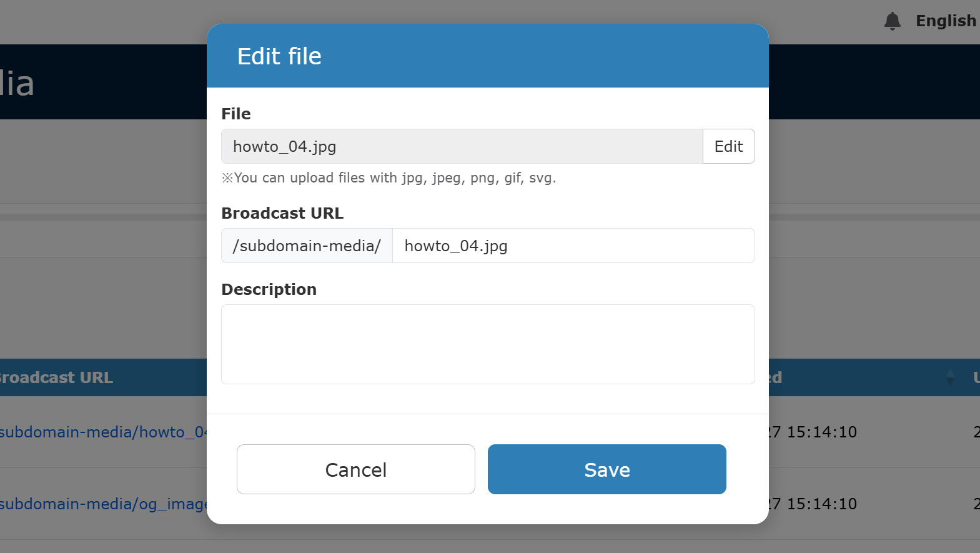This screenshot has width=980, height=553.
Task: Click the /subdomain-media/ URL prefix
Action: pos(307,246)
